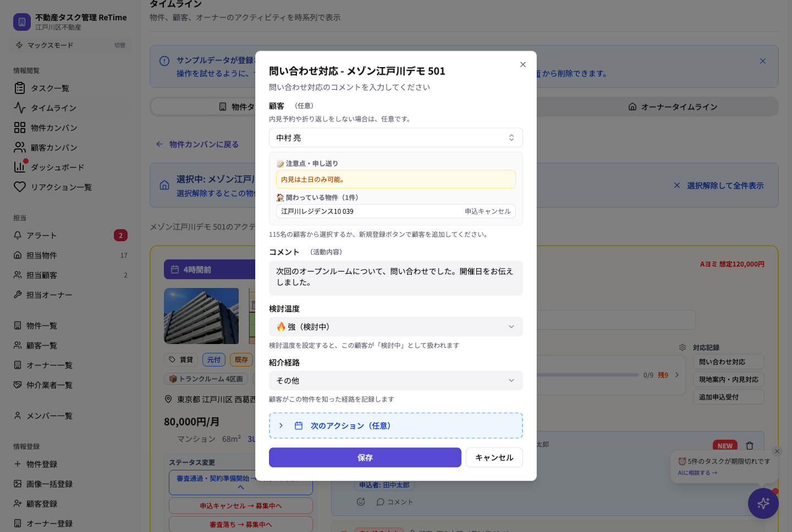Click the 物件カンバンに戻る link
792x532 pixels.
[x=197, y=145]
